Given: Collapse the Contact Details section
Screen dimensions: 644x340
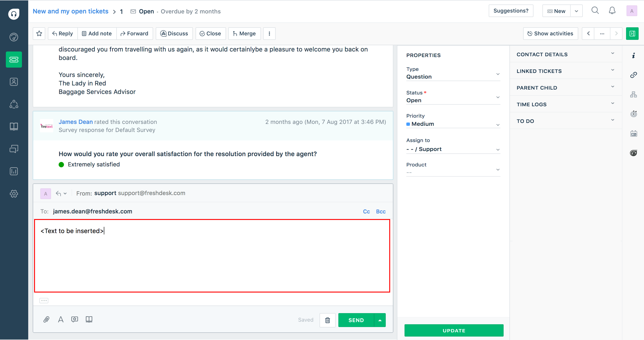Looking at the screenshot, I should click(x=613, y=54).
